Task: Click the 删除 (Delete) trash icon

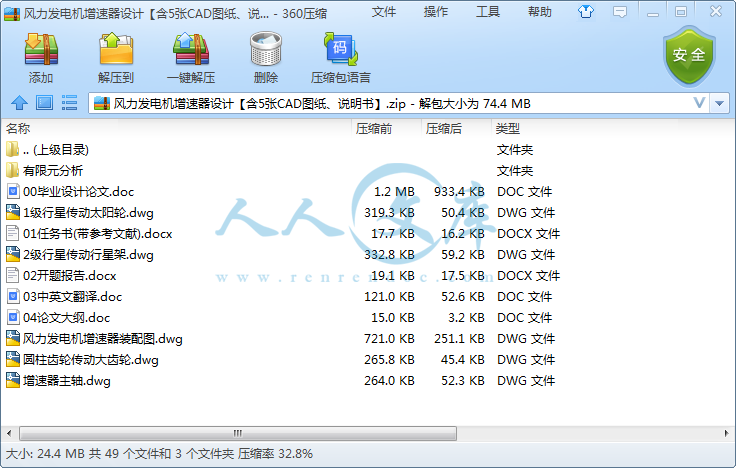Action: 266,49
